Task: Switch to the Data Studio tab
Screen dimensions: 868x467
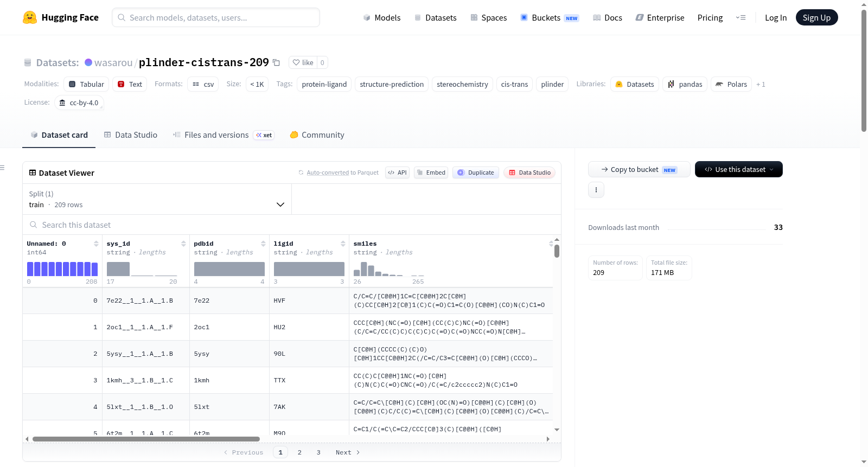Action: pyautogui.click(x=131, y=135)
